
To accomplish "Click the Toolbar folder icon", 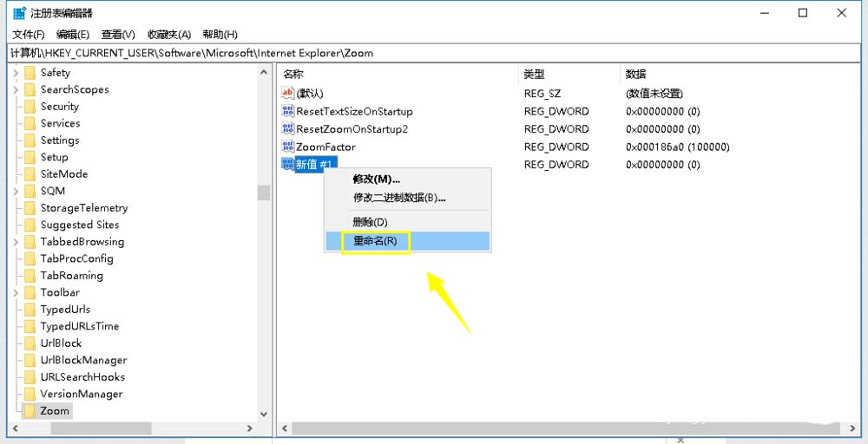I will [30, 292].
